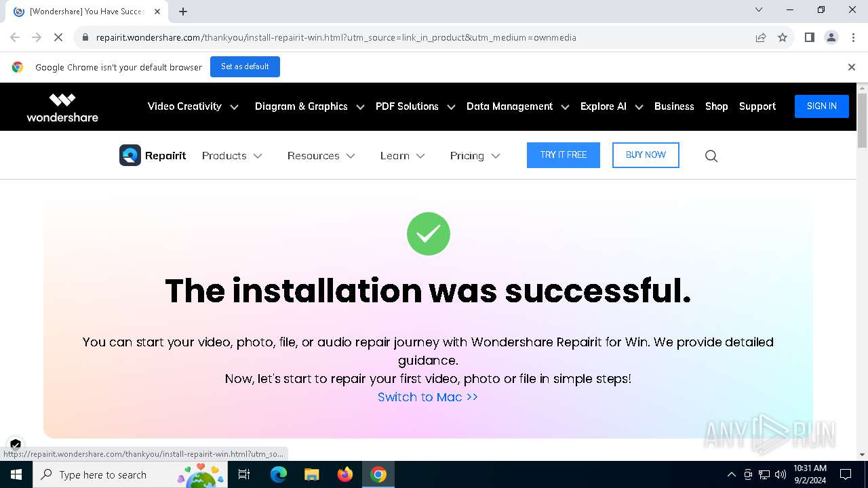Open a new browser tab

183,12
